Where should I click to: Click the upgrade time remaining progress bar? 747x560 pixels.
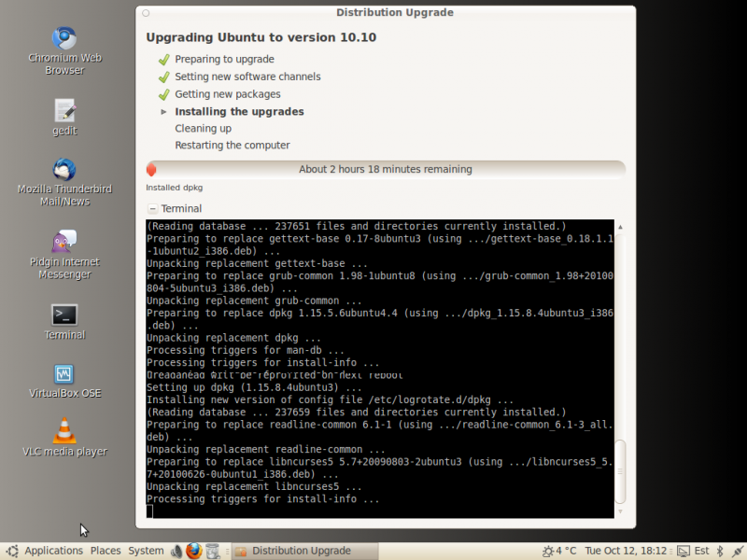tap(385, 169)
